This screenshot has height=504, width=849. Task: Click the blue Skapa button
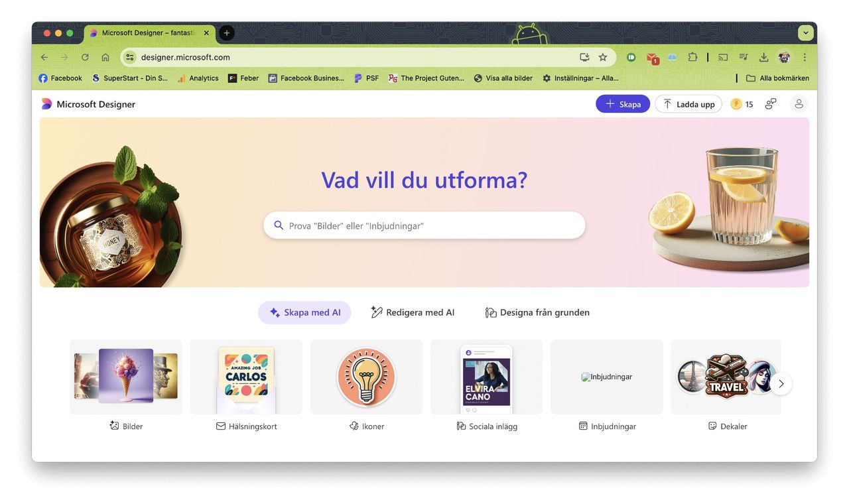(623, 104)
